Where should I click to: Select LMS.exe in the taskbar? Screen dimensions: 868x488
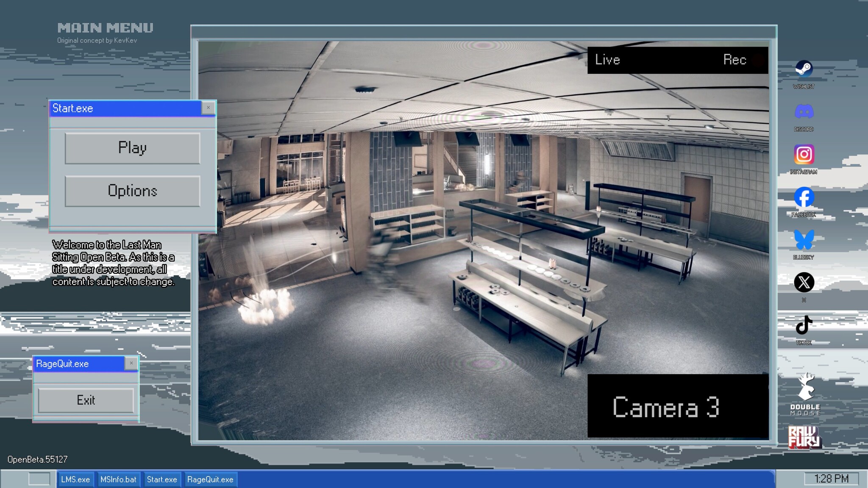click(x=75, y=480)
